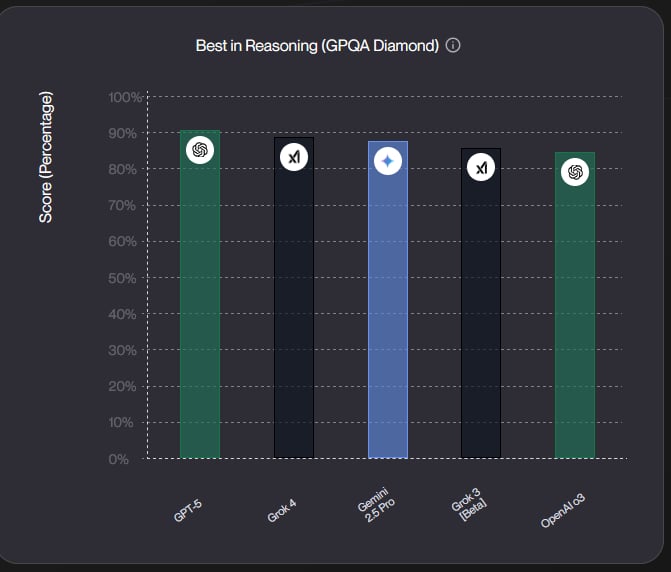The width and height of the screenshot is (671, 572).
Task: Click the '20%' y-axis tick label
Action: coord(122,386)
